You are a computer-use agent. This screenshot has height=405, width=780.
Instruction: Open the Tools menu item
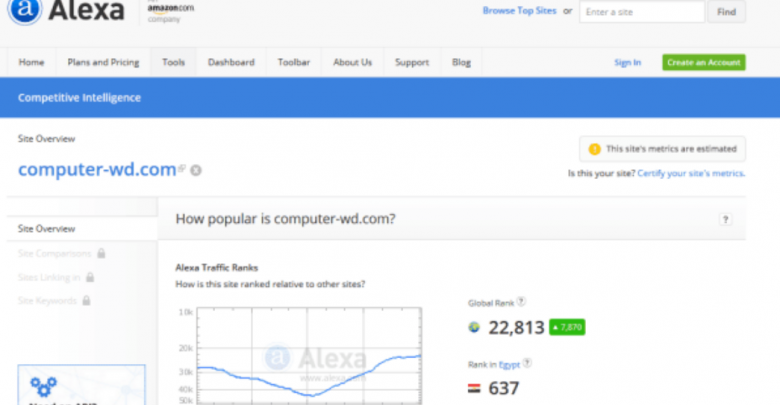point(173,62)
